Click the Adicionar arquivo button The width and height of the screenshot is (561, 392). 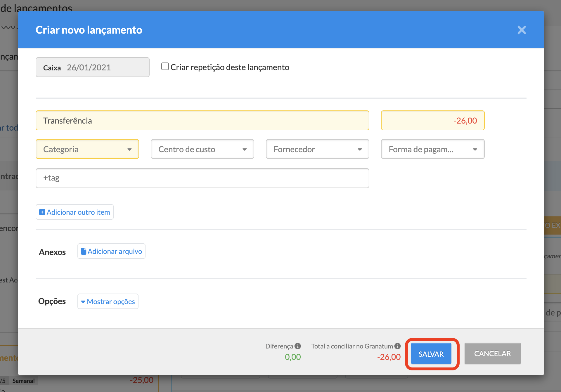[x=111, y=251]
